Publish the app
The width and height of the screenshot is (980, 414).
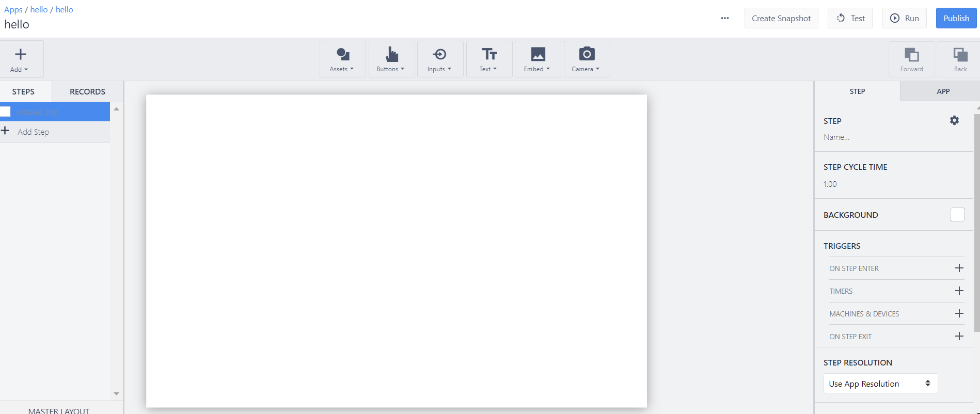(x=956, y=18)
